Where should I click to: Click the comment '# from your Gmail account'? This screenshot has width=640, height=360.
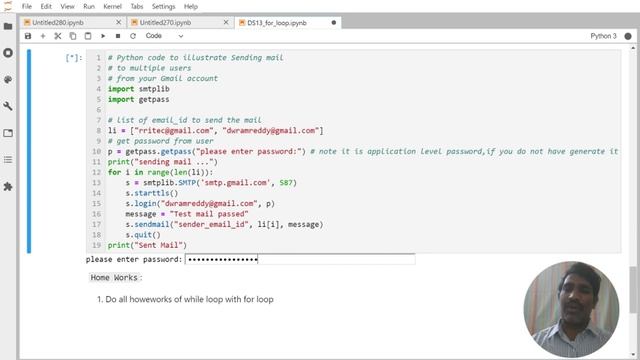pyautogui.click(x=163, y=78)
